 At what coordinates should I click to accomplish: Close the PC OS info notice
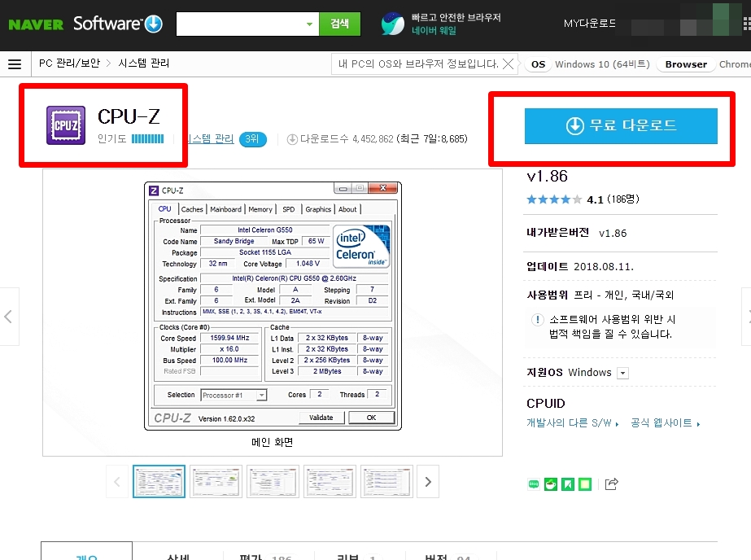tap(509, 63)
